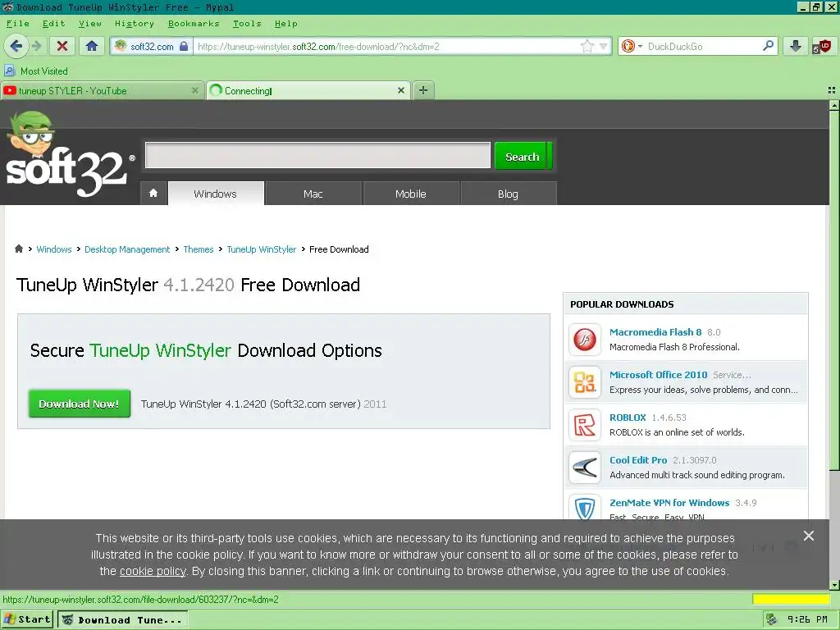The width and height of the screenshot is (840, 630).
Task: Click the green Search button
Action: (523, 157)
